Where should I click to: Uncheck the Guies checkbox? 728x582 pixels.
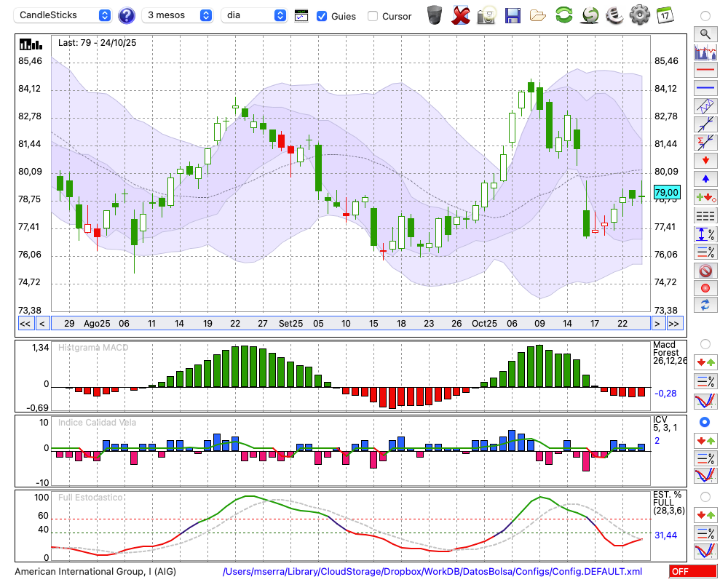(x=321, y=16)
